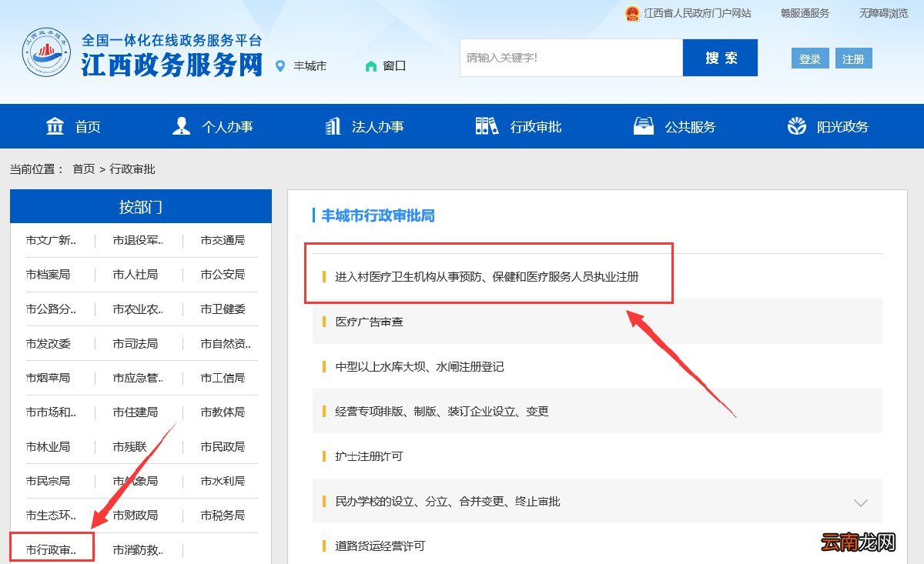
Task: Open 首页 in the main navigation
Action: point(88,127)
